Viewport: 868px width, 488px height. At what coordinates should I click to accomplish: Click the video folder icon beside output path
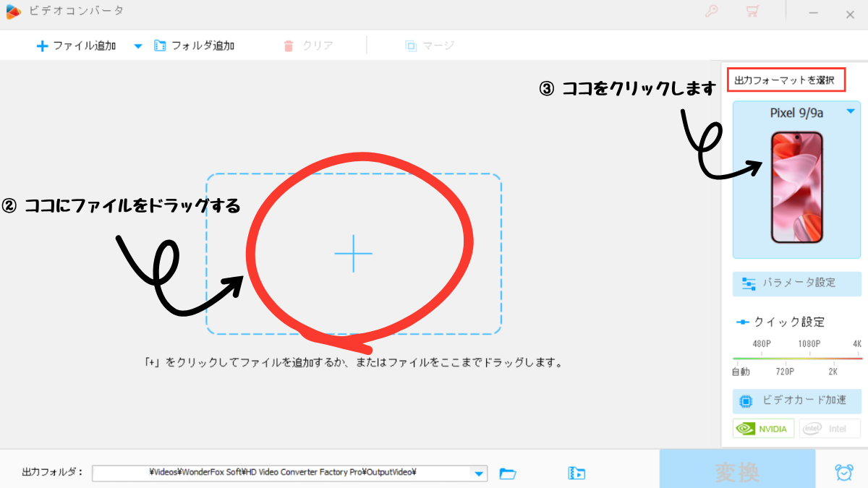pyautogui.click(x=576, y=474)
